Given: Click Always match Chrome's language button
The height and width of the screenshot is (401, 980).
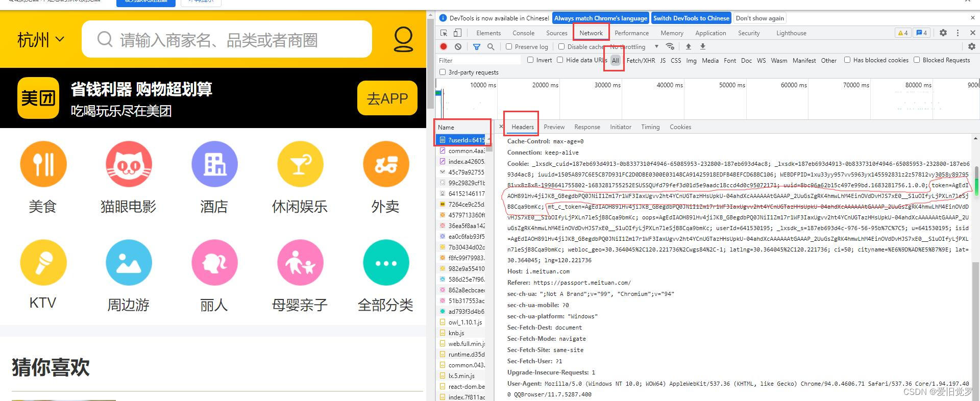Looking at the screenshot, I should [601, 18].
